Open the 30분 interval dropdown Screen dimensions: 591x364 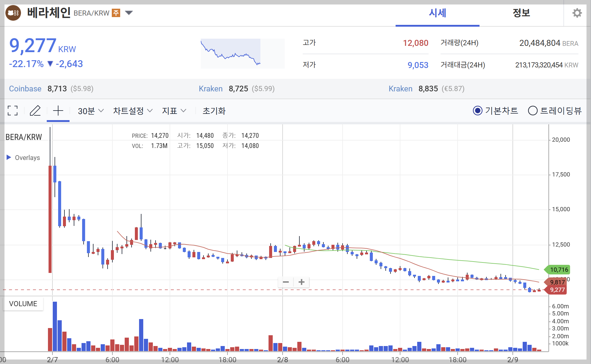tap(91, 111)
